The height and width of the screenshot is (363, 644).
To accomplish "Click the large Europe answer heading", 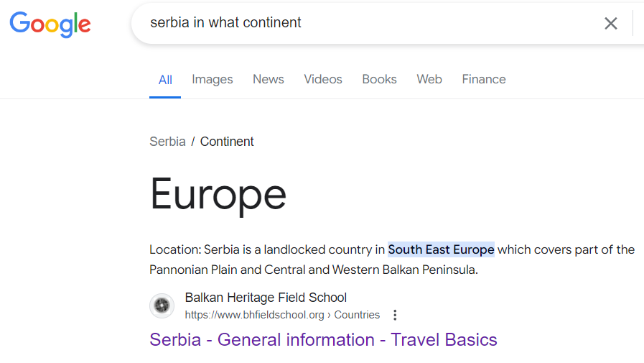I will coord(218,193).
